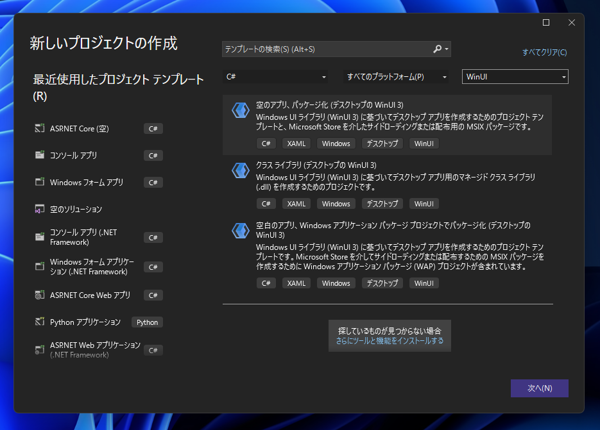Viewport: 600px width, 430px height.
Task: Close the new project dialog
Action: (572, 23)
